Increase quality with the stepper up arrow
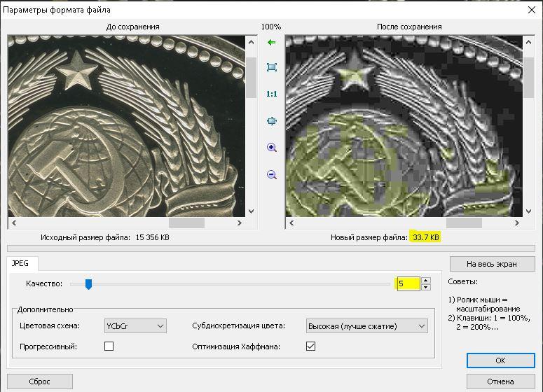This screenshot has height=392, width=543. point(426,281)
